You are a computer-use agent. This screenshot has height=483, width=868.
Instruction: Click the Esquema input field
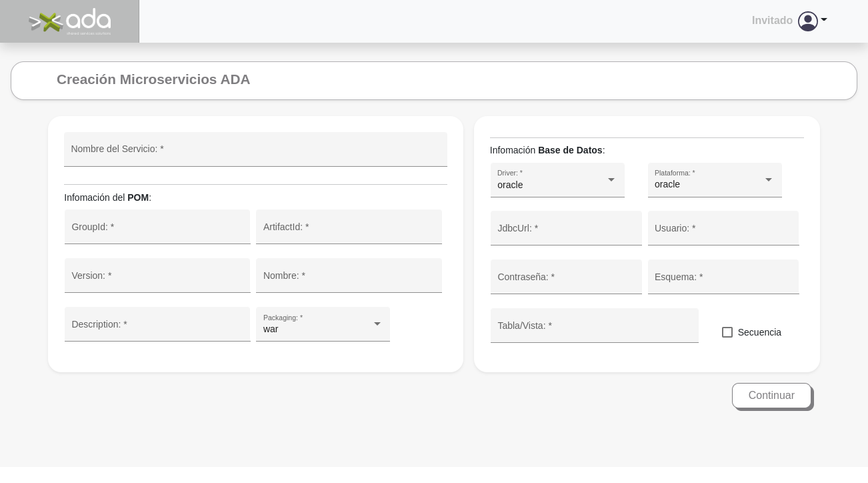pyautogui.click(x=723, y=278)
